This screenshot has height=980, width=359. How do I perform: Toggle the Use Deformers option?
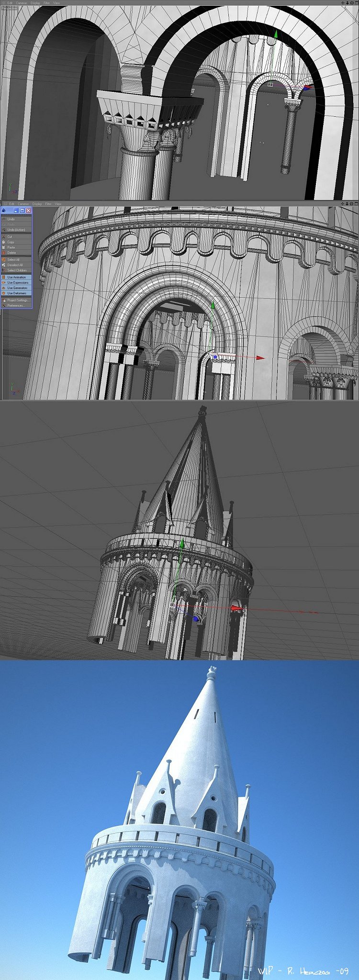tap(17, 293)
